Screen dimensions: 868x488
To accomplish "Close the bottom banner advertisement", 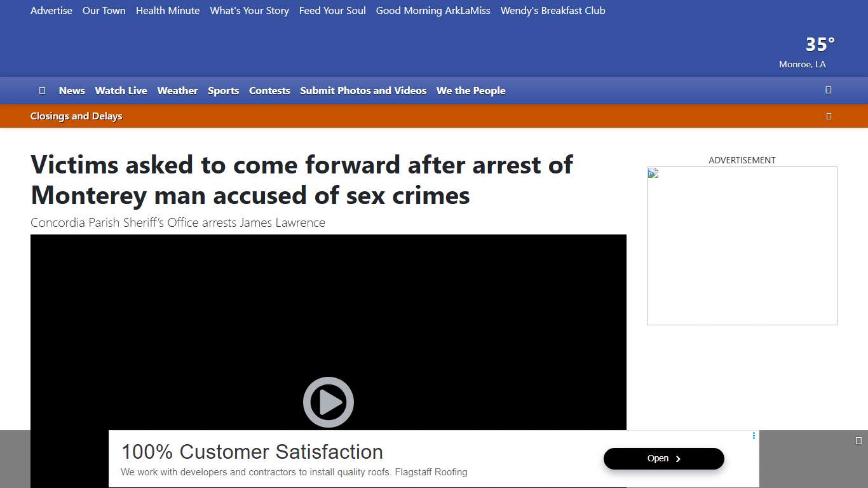I will click(858, 440).
